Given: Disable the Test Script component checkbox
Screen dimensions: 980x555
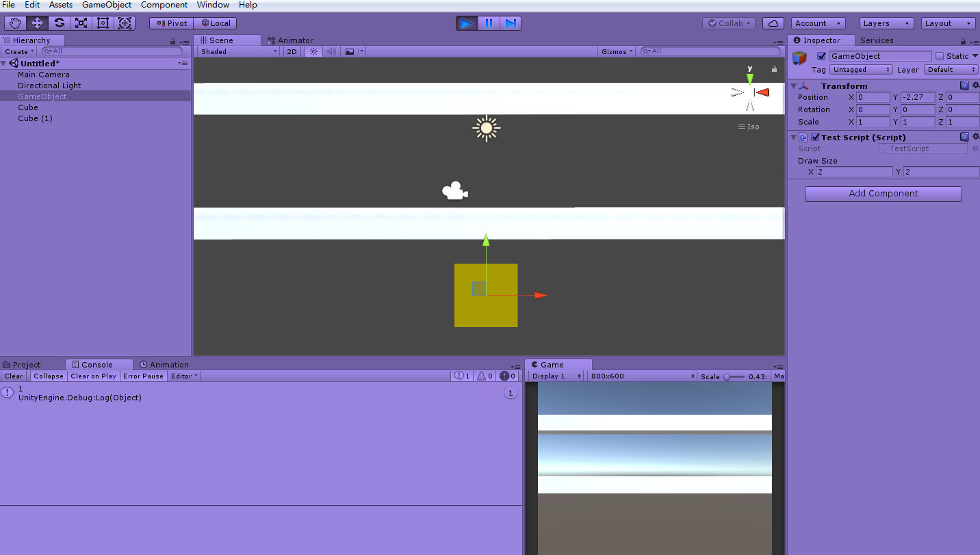Looking at the screenshot, I should 814,137.
